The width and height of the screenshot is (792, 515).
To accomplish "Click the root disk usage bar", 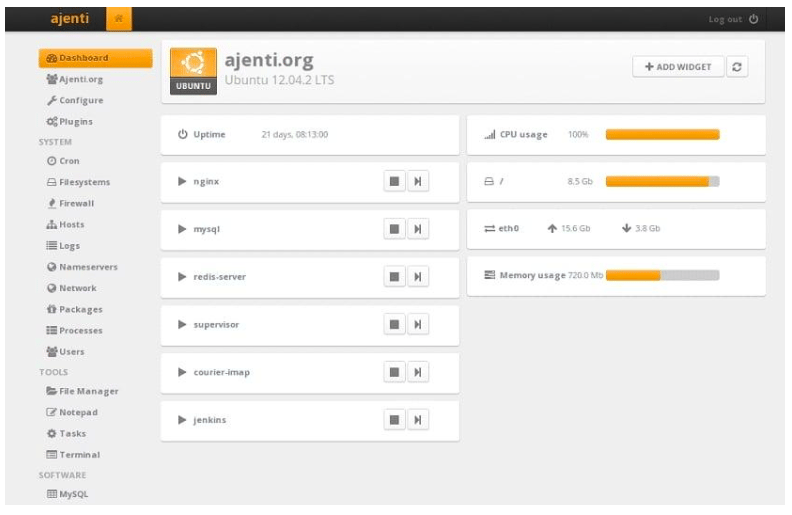I will click(x=663, y=181).
